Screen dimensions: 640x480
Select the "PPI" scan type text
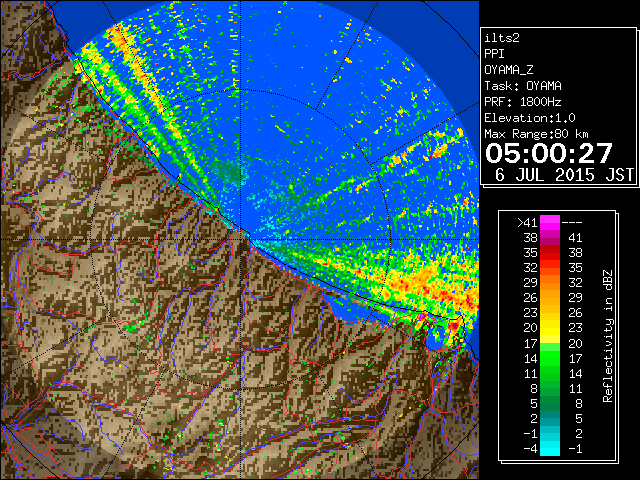click(494, 54)
